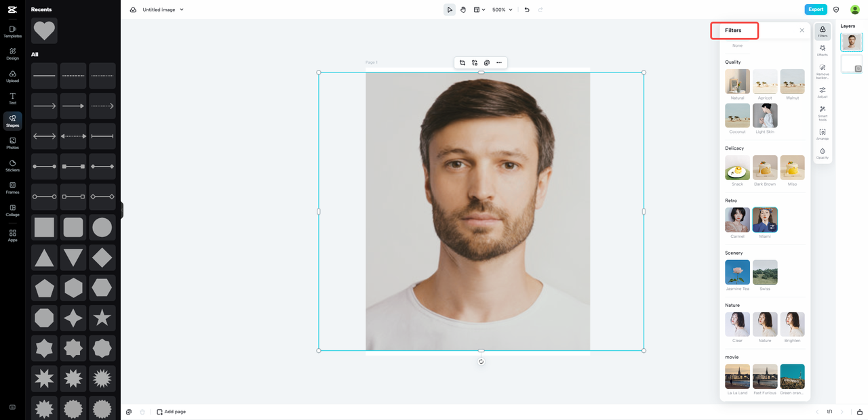The image size is (868, 420).
Task: Click the rotate handle below the image
Action: (481, 362)
